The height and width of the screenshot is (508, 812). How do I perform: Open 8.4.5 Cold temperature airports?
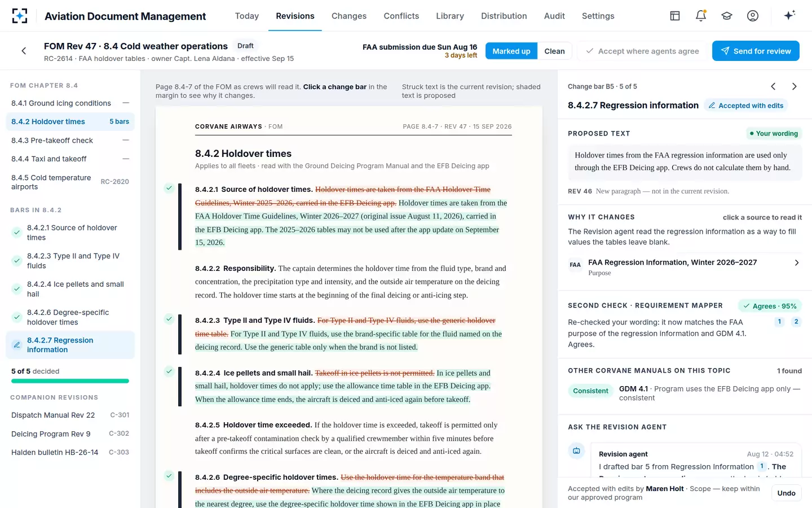(70, 182)
